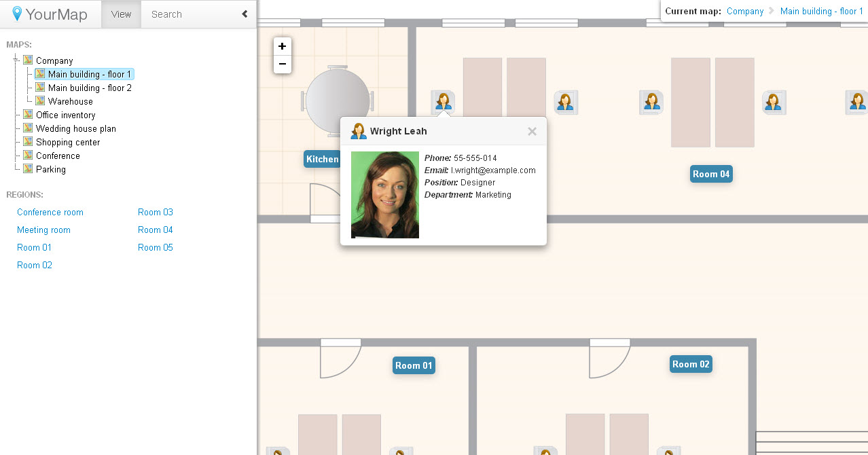Open the Parking map
The height and width of the screenshot is (455, 868).
pos(51,169)
